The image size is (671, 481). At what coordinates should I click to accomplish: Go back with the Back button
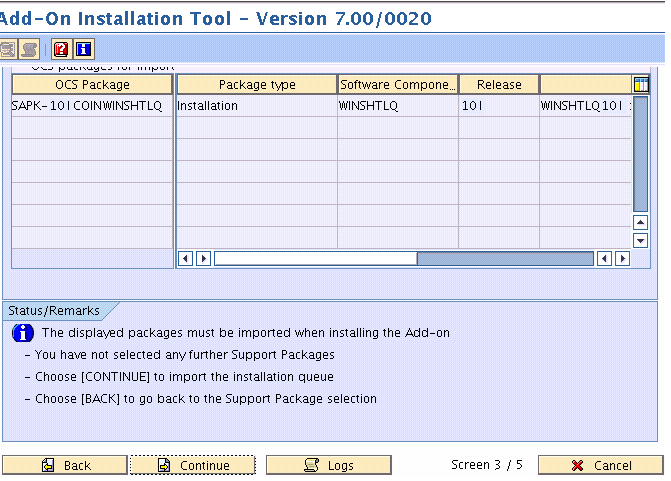(x=65, y=465)
